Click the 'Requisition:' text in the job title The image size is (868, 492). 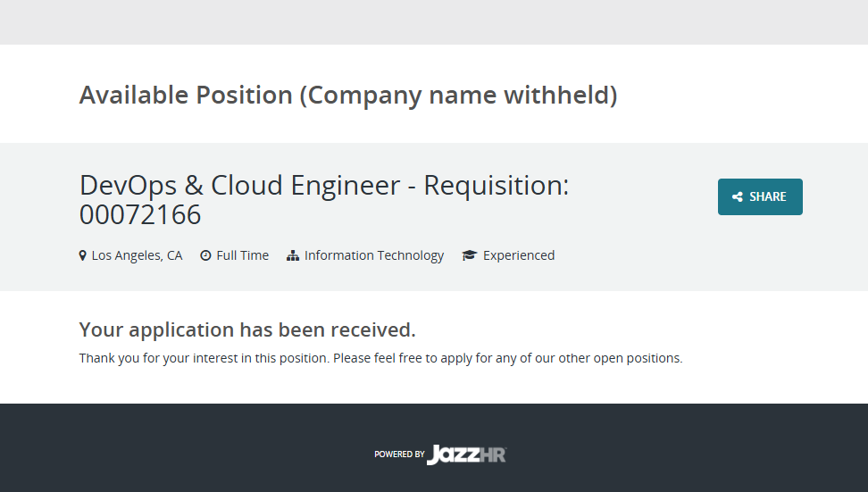(496, 185)
